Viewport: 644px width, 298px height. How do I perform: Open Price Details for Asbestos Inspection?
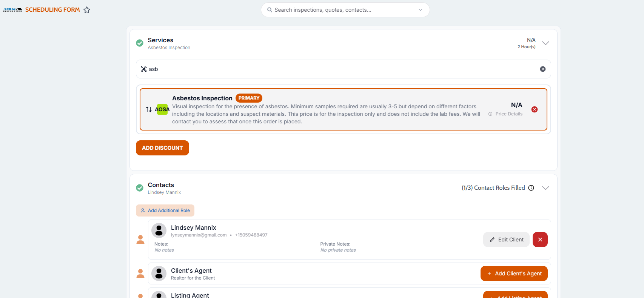(505, 114)
